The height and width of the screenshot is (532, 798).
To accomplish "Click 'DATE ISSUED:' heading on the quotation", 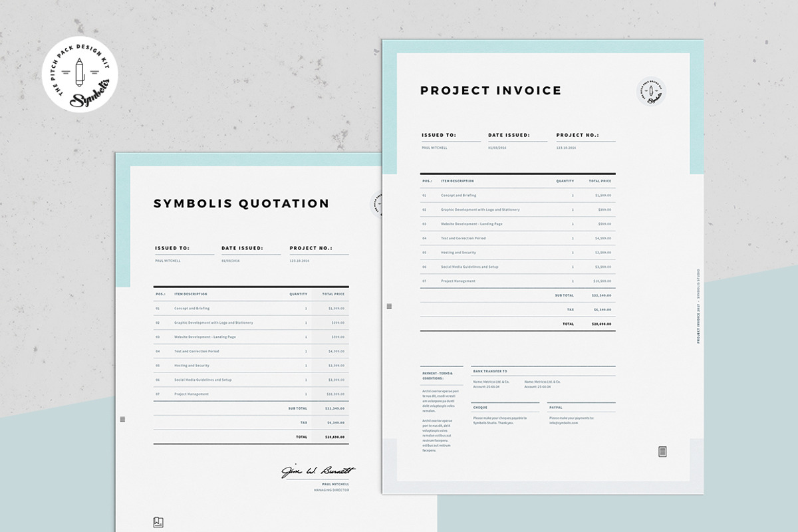I will (x=242, y=248).
